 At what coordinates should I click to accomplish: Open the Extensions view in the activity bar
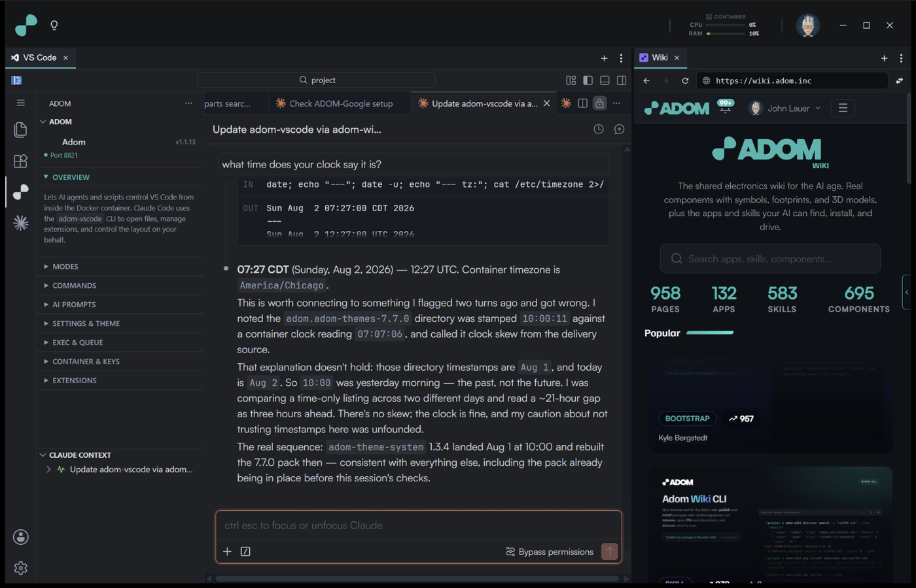(x=20, y=161)
